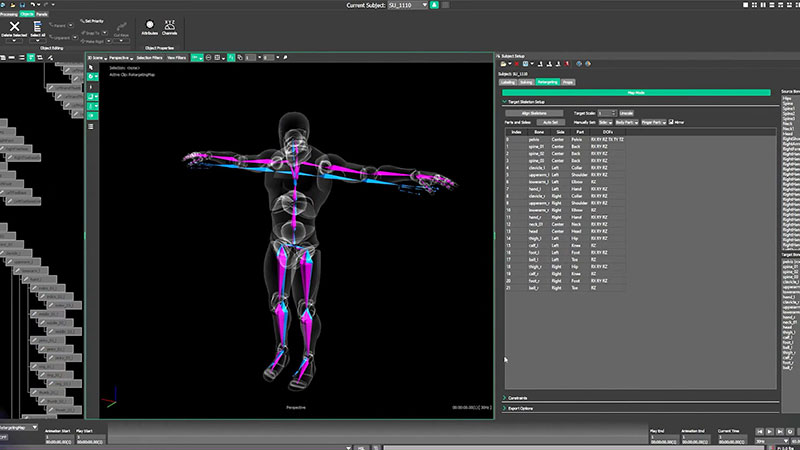
Task: Click the hamburger list icon in viewport sidebar
Action: (x=91, y=126)
